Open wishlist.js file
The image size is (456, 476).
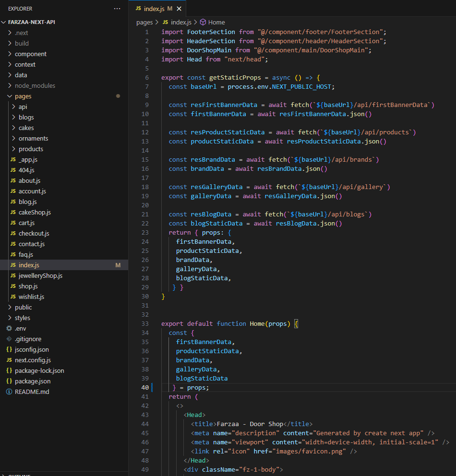31,297
